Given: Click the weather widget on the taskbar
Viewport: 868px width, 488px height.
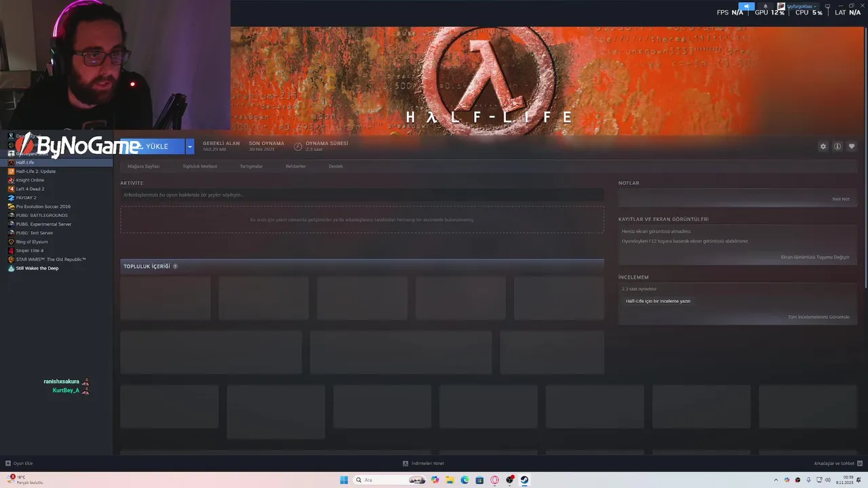Looking at the screenshot, I should pos(26,480).
